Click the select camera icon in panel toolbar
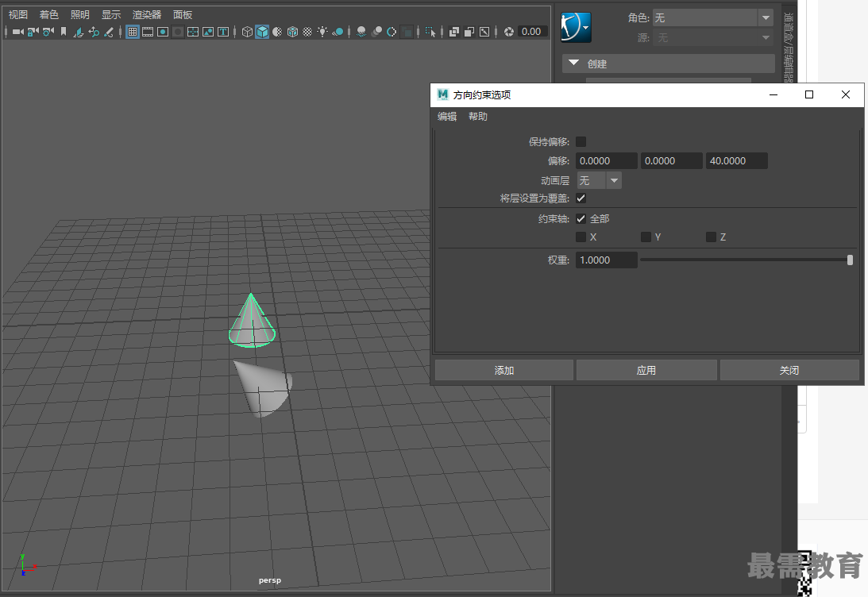 (x=17, y=32)
